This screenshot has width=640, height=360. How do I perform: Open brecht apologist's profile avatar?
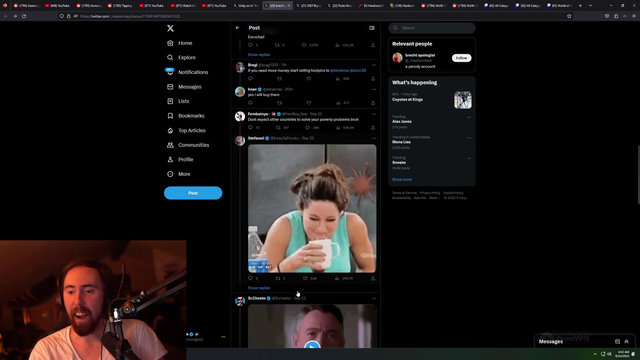(x=398, y=58)
